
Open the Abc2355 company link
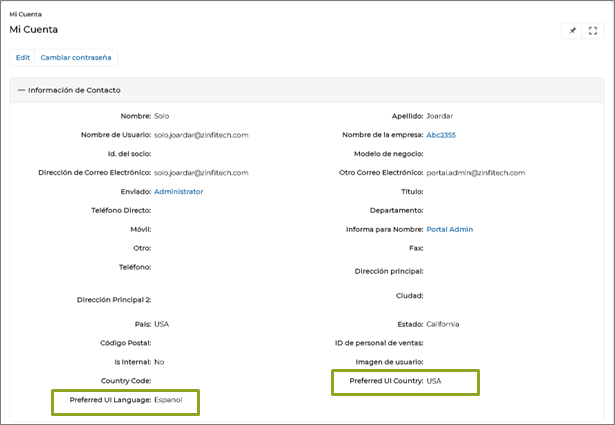pyautogui.click(x=440, y=134)
